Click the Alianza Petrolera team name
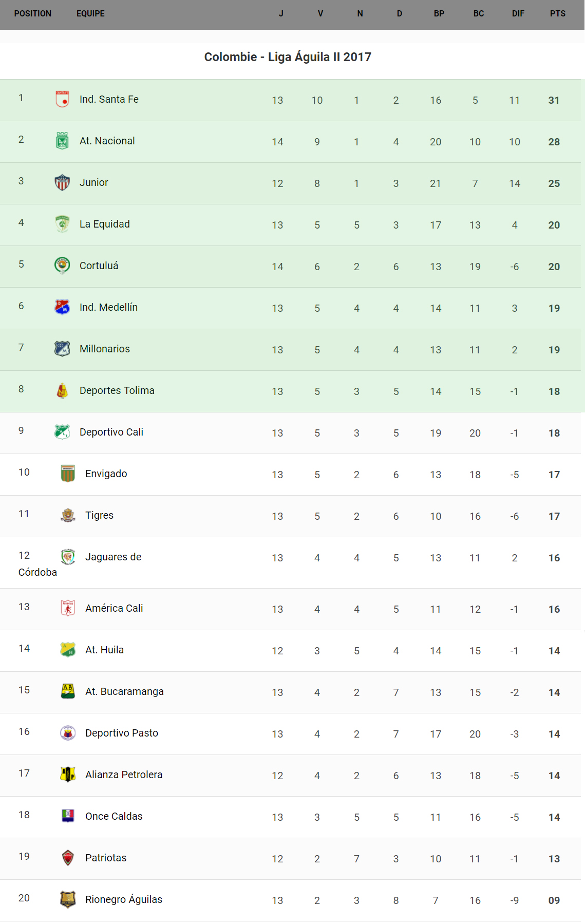This screenshot has width=585, height=924. [x=124, y=775]
